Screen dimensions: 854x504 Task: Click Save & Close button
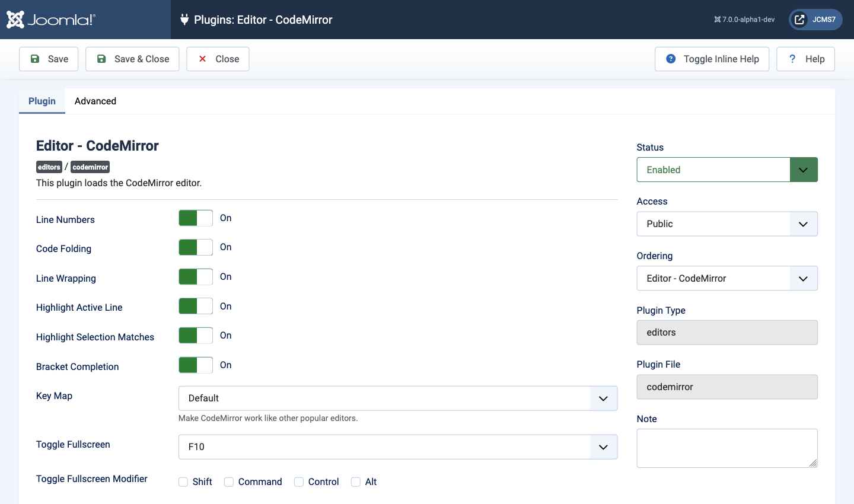click(132, 59)
